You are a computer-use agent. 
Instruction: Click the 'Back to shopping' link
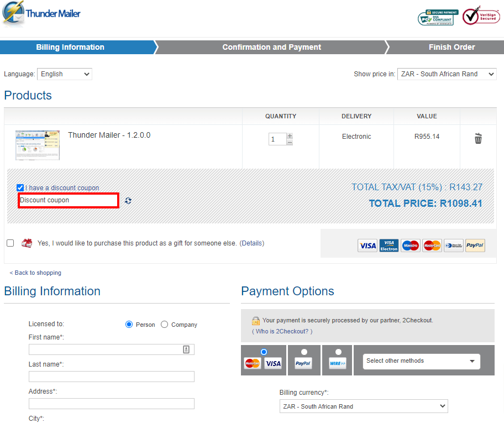[35, 273]
